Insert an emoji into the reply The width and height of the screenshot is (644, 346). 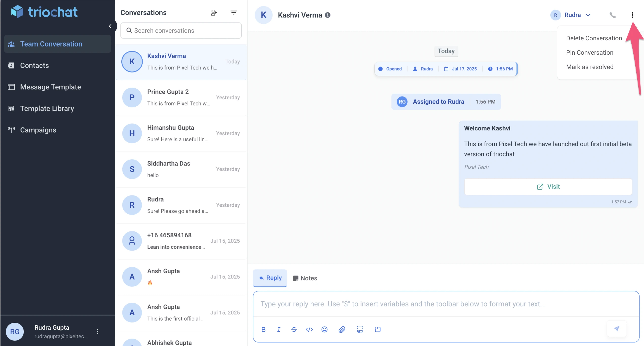pos(324,329)
